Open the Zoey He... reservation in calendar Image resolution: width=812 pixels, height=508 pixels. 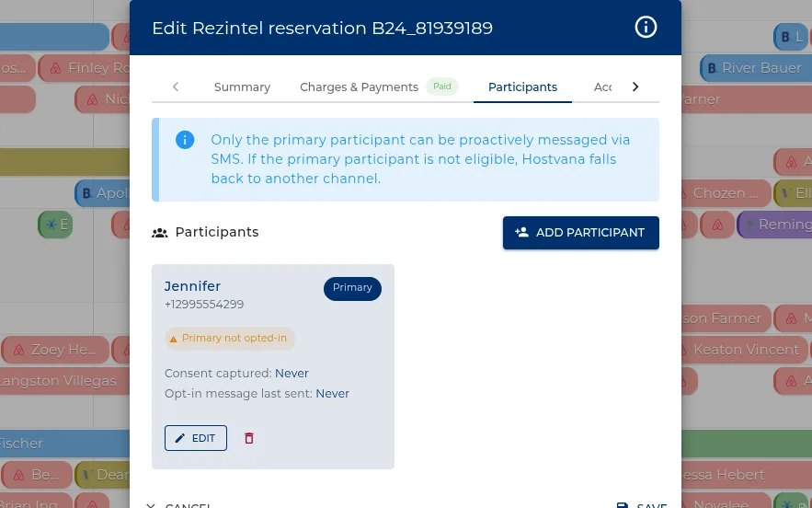coord(55,350)
